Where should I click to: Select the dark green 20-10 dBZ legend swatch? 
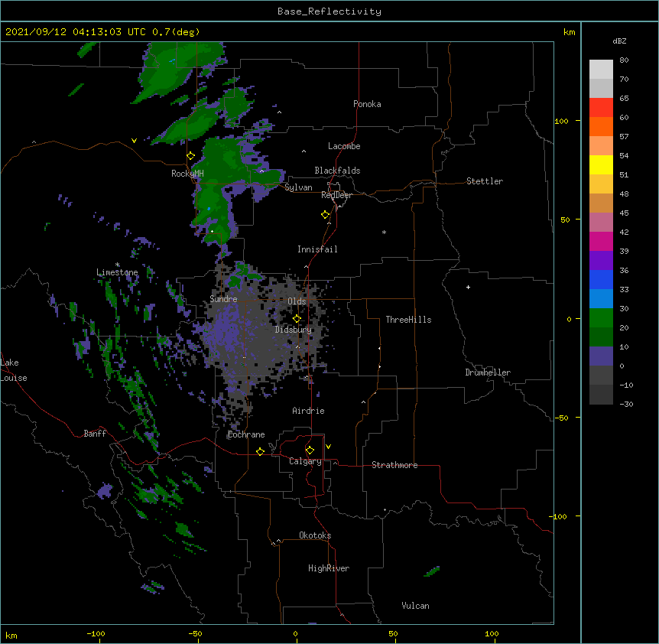pos(601,337)
